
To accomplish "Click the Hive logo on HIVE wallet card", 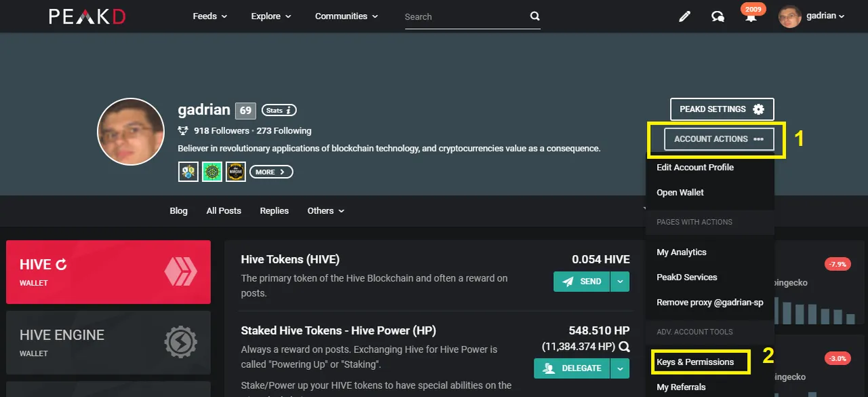I will point(180,272).
